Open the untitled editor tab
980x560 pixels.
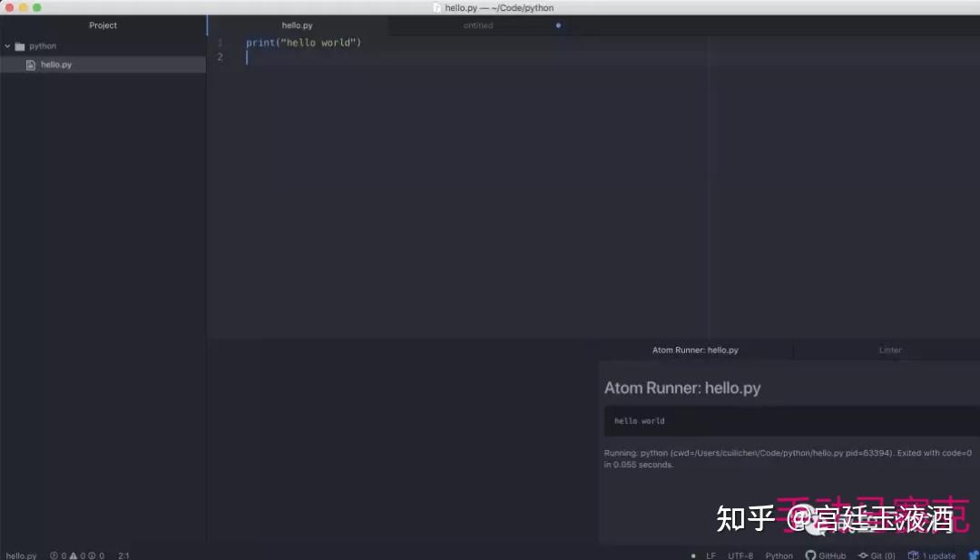tap(478, 25)
